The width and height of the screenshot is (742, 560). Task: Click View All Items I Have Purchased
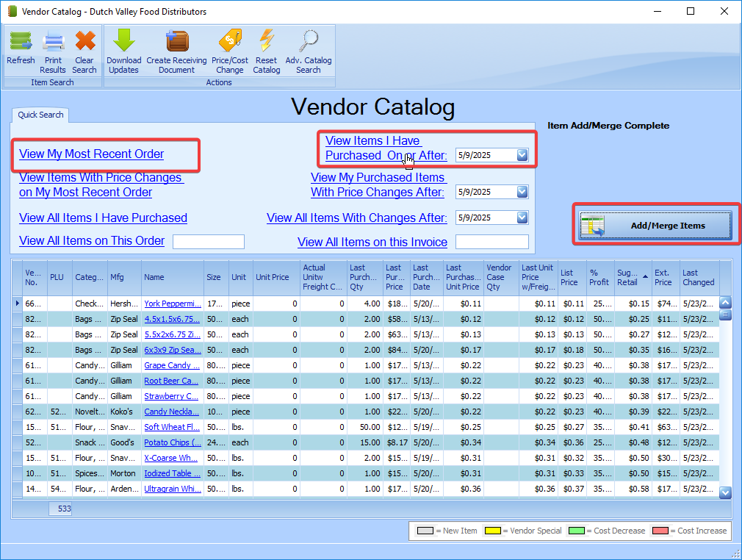pos(103,218)
